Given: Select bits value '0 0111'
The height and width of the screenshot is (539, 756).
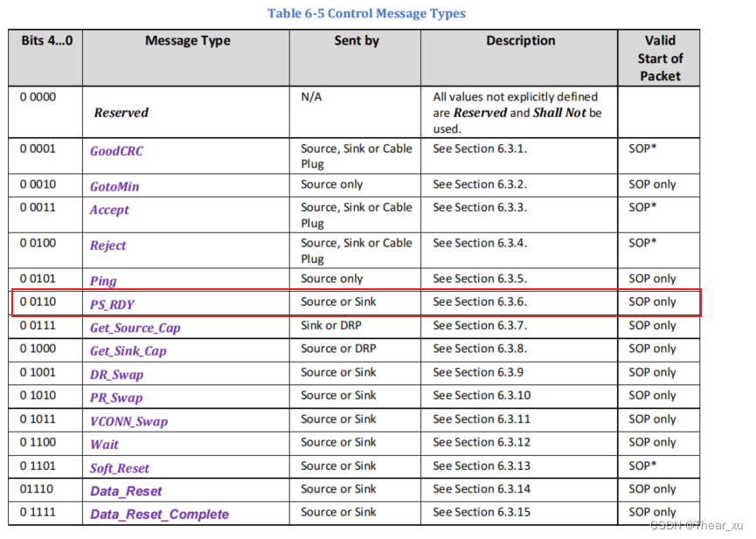Looking at the screenshot, I should pyautogui.click(x=38, y=326).
